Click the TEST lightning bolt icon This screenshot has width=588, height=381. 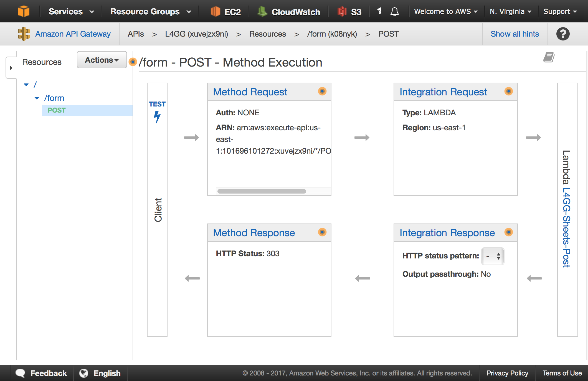(x=157, y=117)
